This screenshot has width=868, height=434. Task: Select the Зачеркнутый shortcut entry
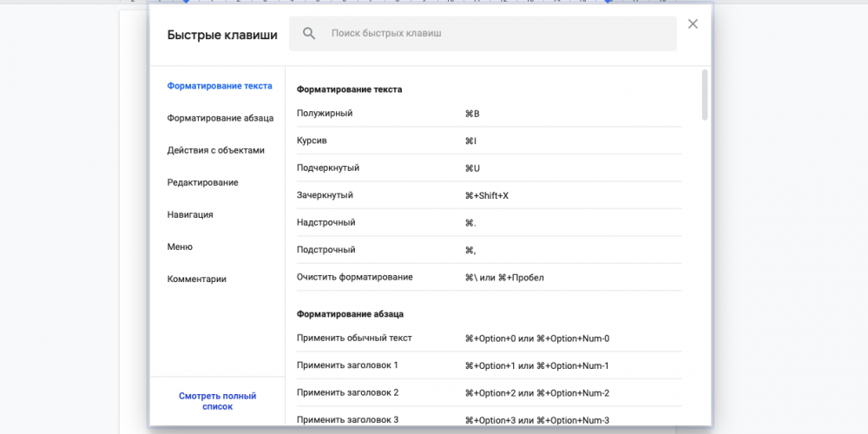(x=489, y=195)
